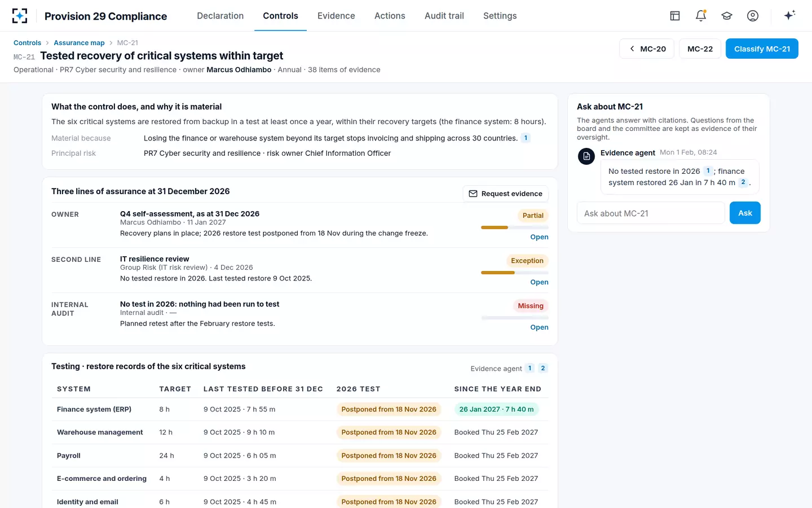The image size is (812, 508).
Task: Click the Partial status badge
Action: click(x=533, y=216)
